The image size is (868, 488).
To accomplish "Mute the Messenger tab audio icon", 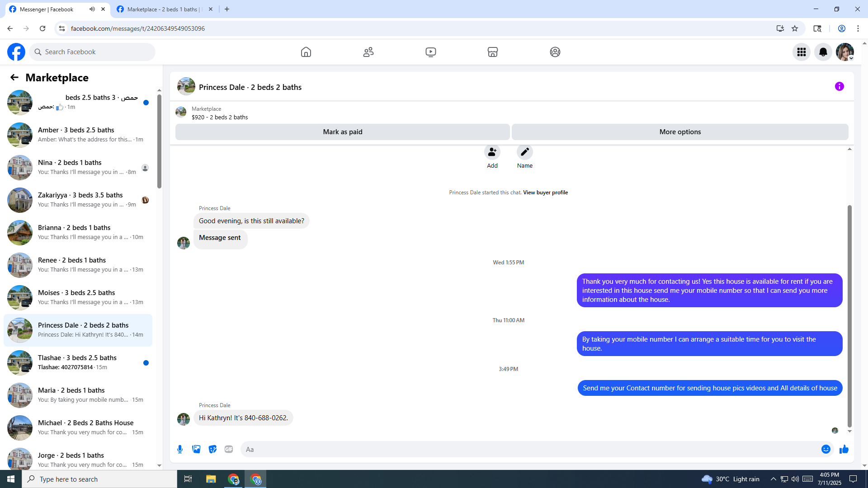I will click(x=92, y=9).
